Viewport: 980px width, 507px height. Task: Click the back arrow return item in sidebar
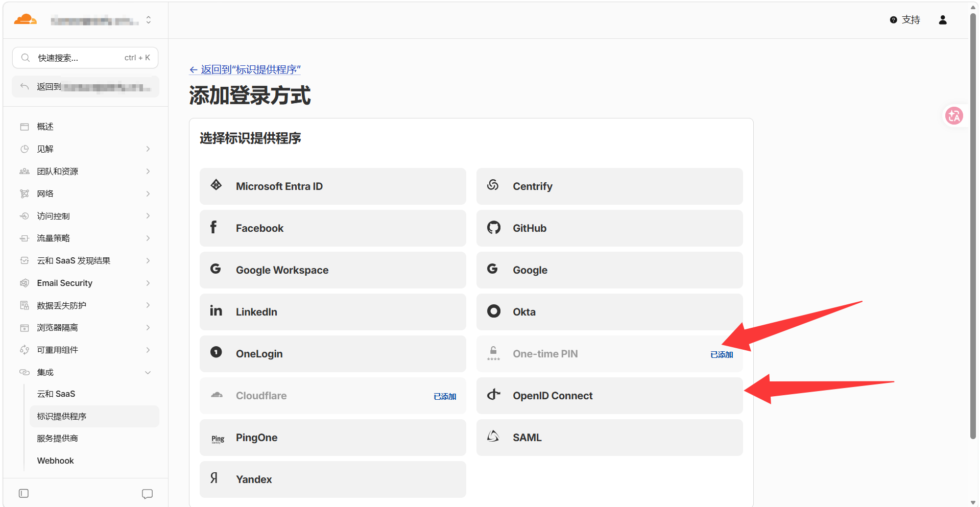pyautogui.click(x=85, y=87)
